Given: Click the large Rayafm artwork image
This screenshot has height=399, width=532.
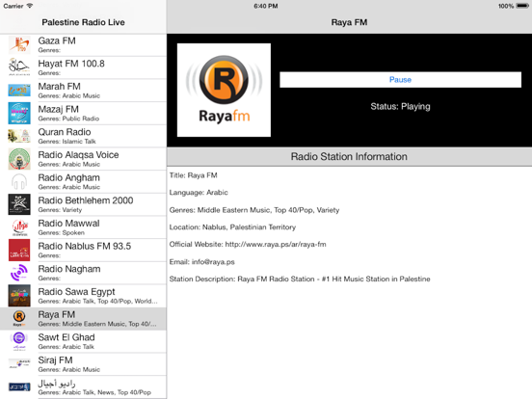Looking at the screenshot, I should [x=224, y=90].
